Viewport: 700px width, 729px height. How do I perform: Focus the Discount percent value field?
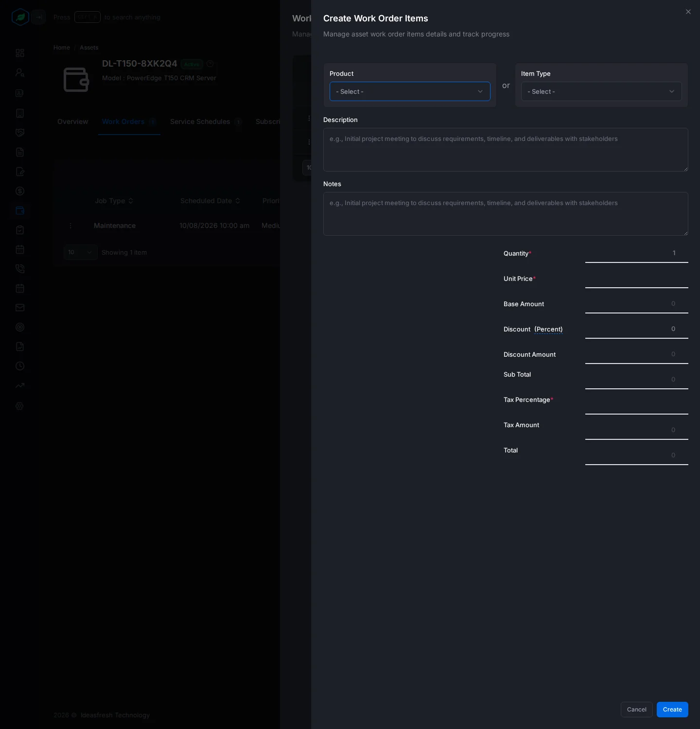tap(636, 329)
